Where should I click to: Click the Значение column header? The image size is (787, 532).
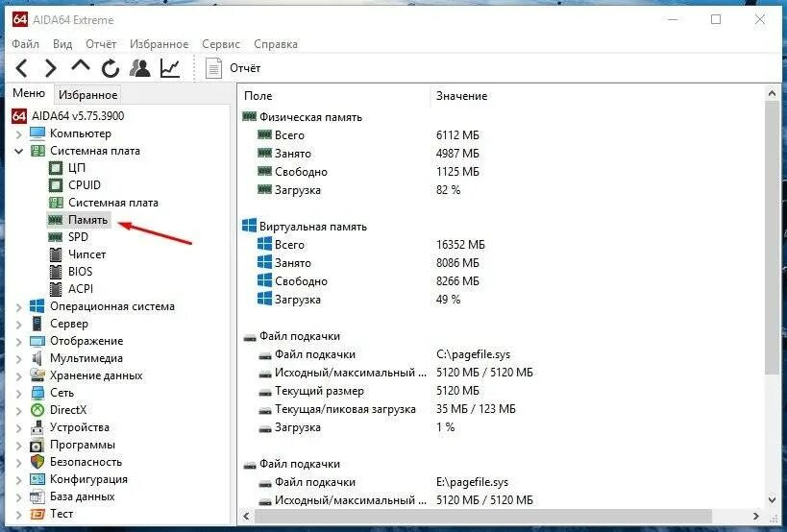[x=462, y=96]
